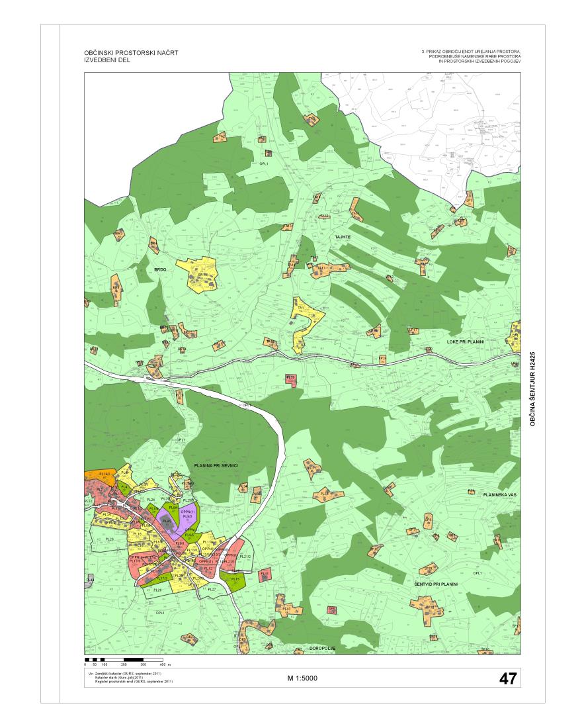Click the yellow TA1 zone on the map
Image resolution: width=582 pixels, height=728 pixels.
tap(301, 310)
